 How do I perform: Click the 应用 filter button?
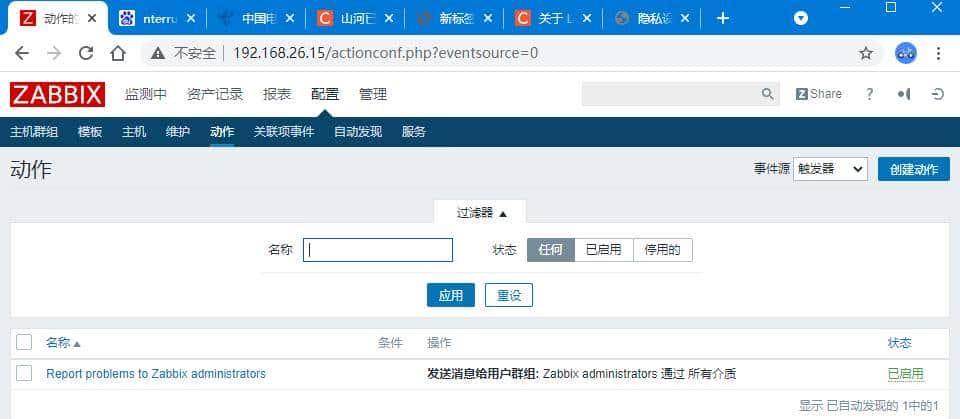[451, 295]
